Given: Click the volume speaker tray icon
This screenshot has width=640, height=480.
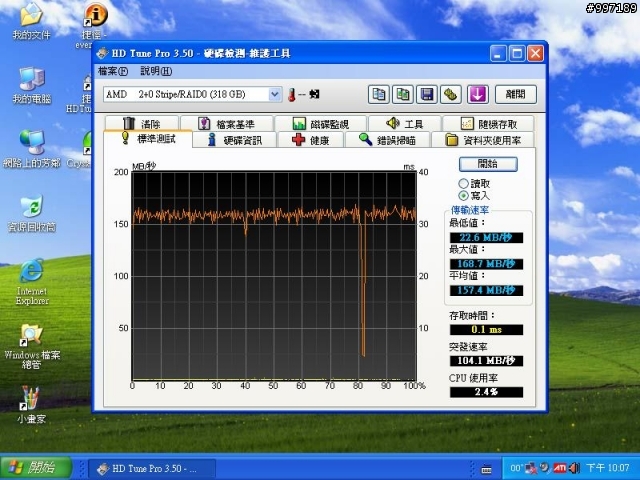Looking at the screenshot, I should pos(574,468).
